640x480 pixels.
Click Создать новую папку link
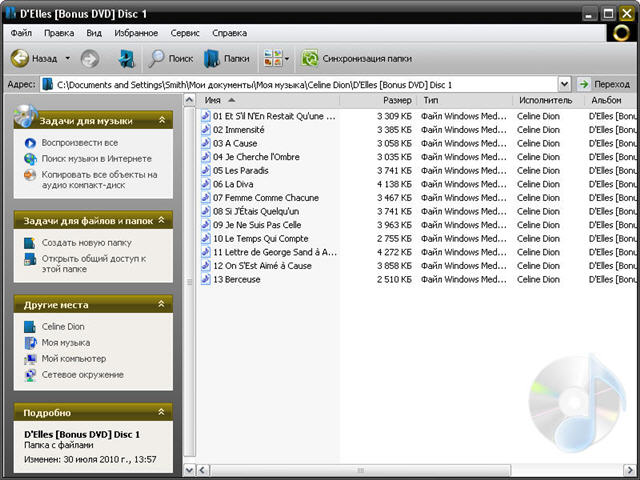tap(87, 243)
